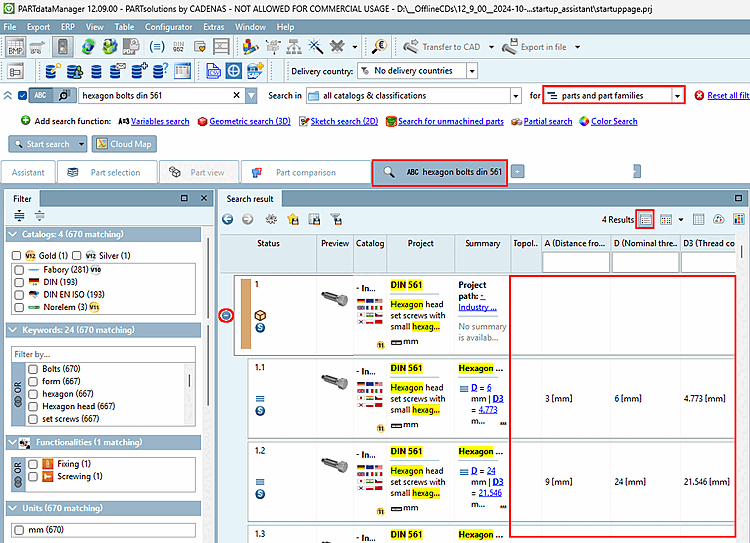The image size is (750, 543).
Task: Click the list view mode icon beside 4 Results
Action: point(645,220)
